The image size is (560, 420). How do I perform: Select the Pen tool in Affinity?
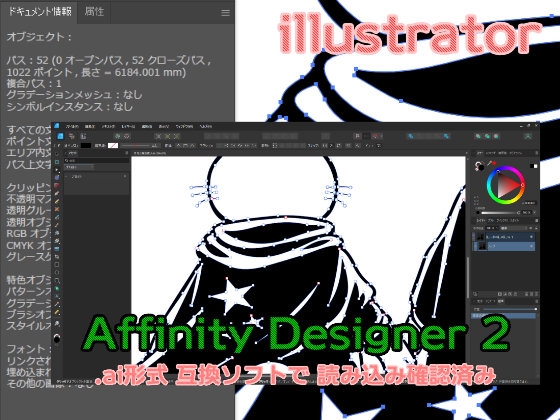57,193
